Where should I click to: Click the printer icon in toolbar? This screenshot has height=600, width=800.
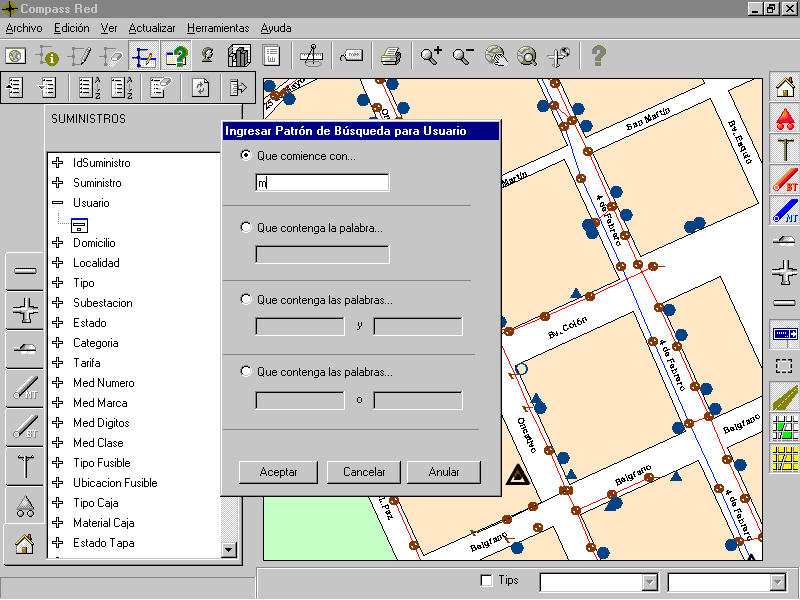coord(391,56)
